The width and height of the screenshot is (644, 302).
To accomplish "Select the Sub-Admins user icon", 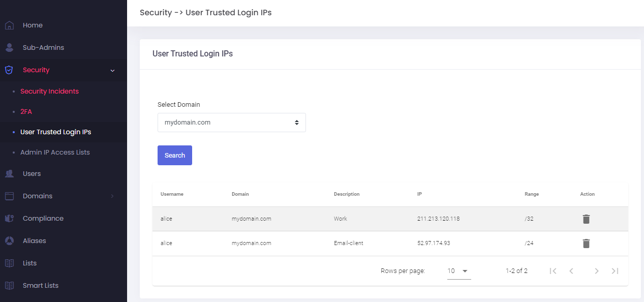I will pos(9,47).
